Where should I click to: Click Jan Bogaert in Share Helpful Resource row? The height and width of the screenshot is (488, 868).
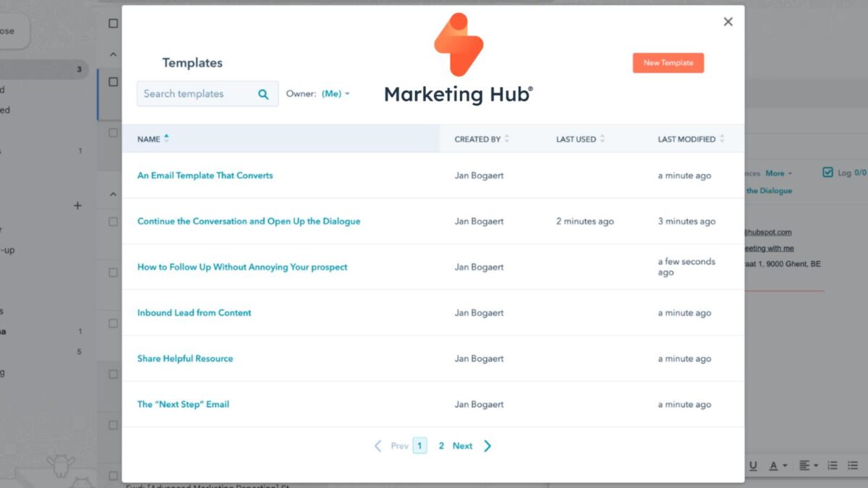pos(478,359)
